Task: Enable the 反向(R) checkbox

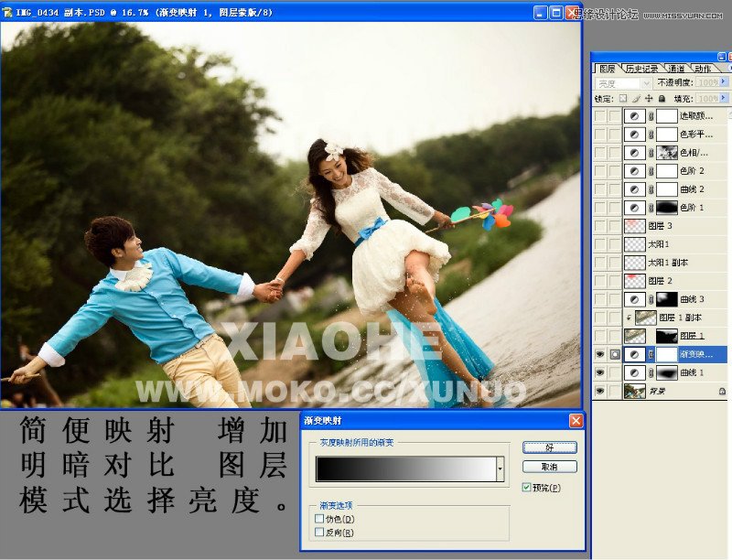Action: click(319, 532)
